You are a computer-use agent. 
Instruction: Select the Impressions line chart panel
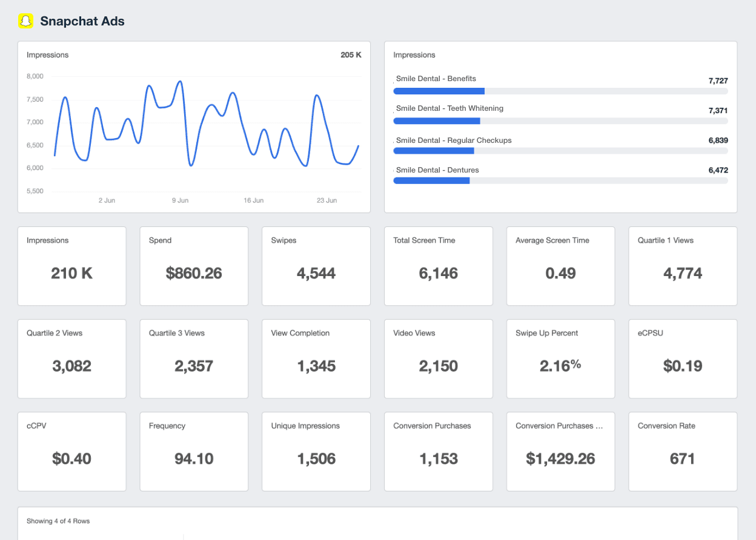click(x=194, y=127)
